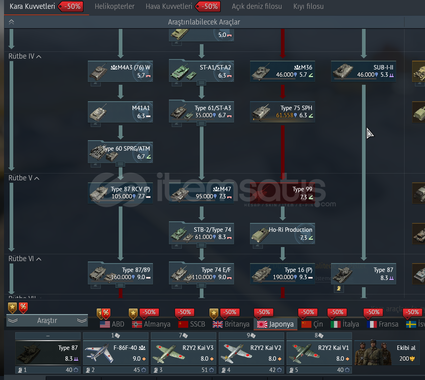Select the SUB-I-II vehicle card
Viewport: 425px width, 380px height.
(x=364, y=71)
